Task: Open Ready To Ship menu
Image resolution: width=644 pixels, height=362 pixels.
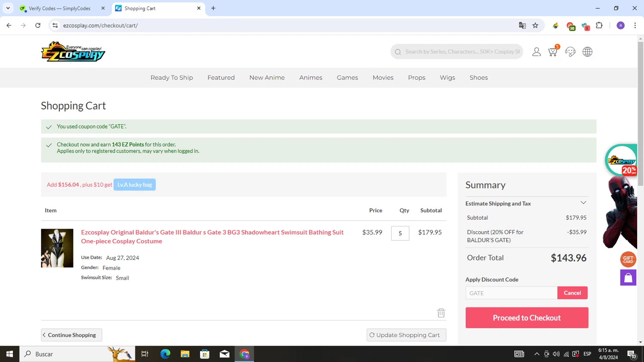Action: (172, 78)
